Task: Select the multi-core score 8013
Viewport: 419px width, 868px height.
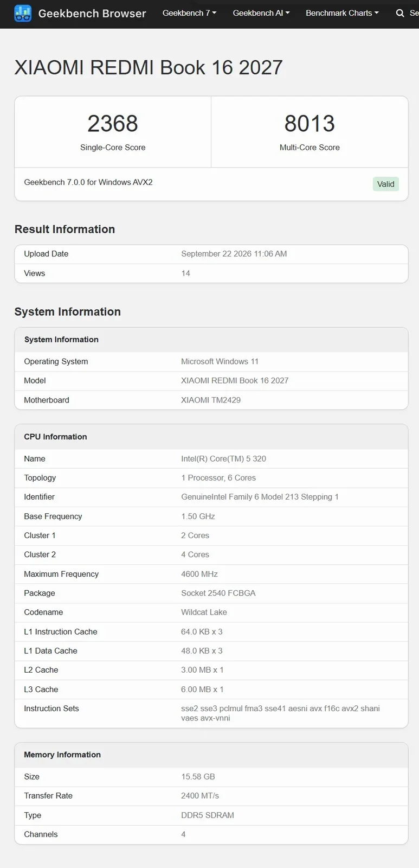Action: [310, 124]
